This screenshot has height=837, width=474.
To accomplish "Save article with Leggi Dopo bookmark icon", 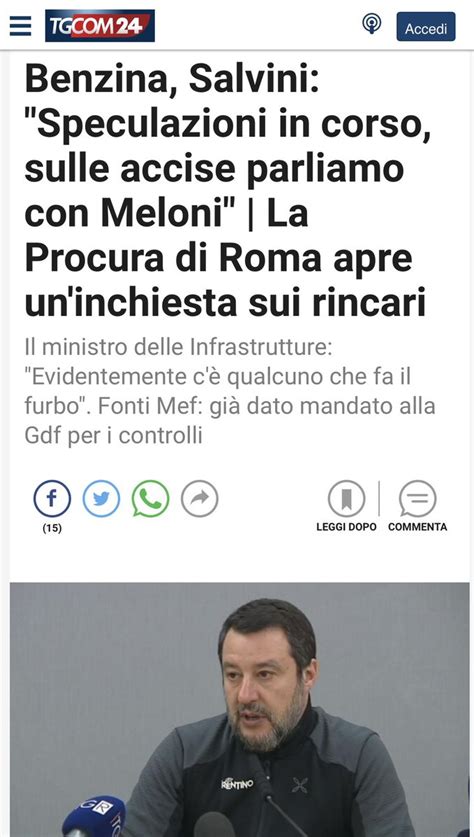I will 346,499.
